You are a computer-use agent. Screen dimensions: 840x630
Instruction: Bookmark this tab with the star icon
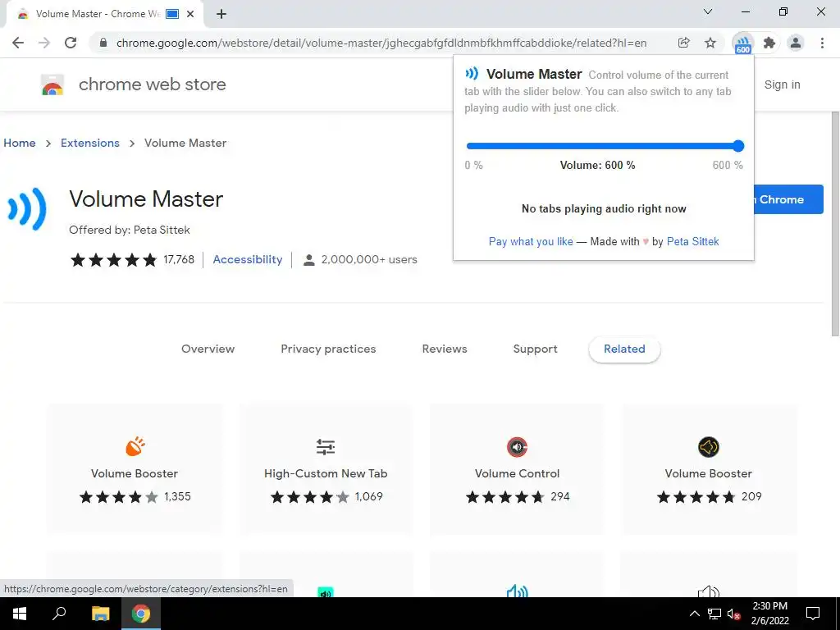(710, 43)
